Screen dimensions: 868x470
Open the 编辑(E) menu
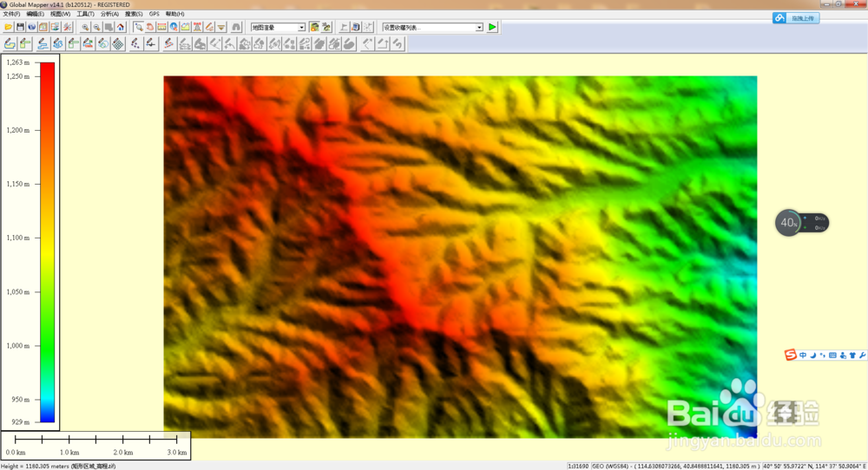35,14
